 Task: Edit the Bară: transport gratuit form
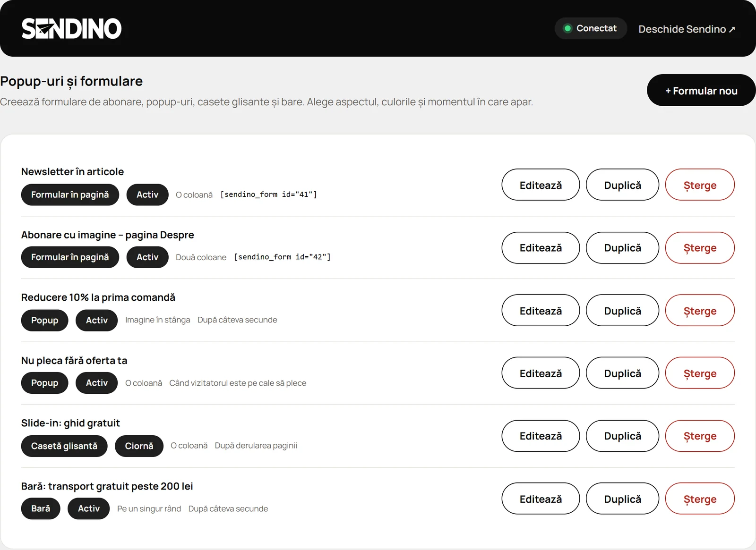click(541, 499)
